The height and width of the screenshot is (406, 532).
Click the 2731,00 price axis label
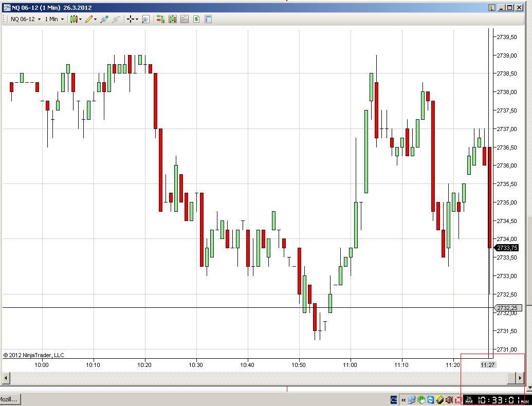coord(507,349)
